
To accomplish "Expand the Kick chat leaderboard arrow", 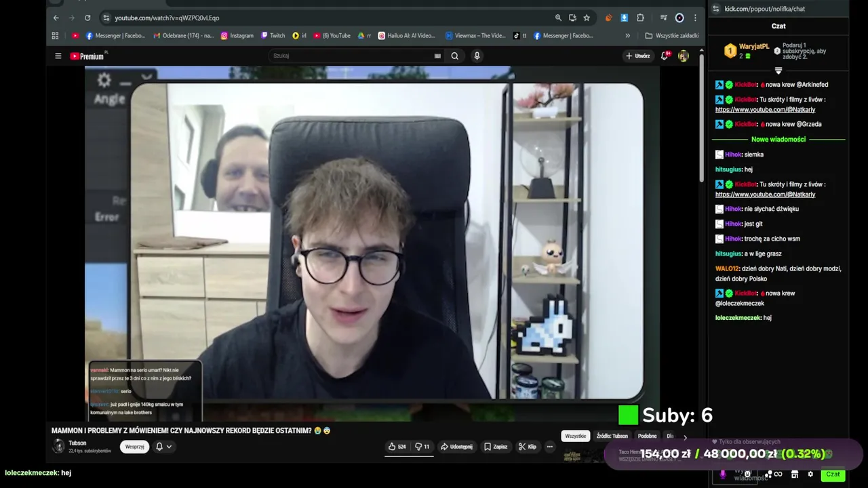I will tap(778, 70).
